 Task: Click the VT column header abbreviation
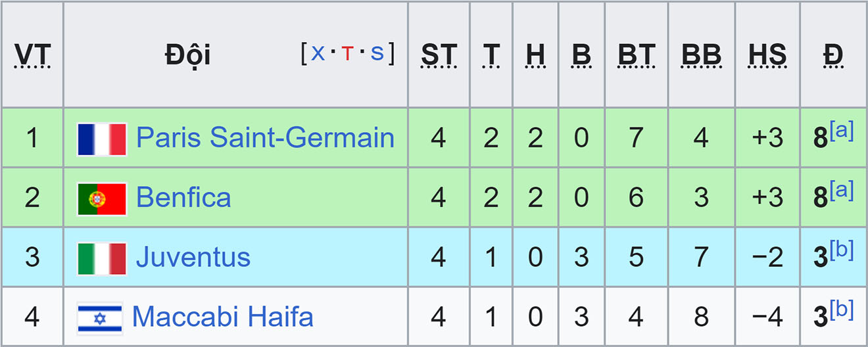(32, 56)
